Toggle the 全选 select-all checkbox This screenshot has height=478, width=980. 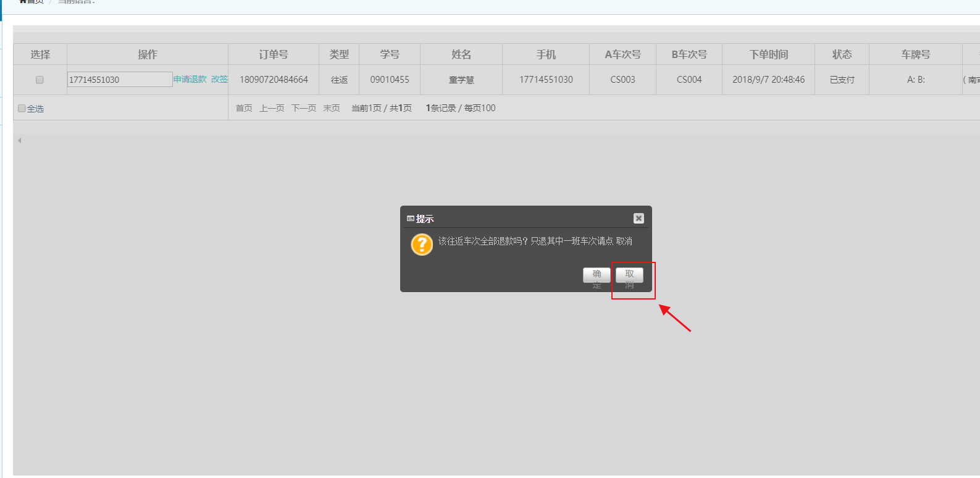pos(22,108)
